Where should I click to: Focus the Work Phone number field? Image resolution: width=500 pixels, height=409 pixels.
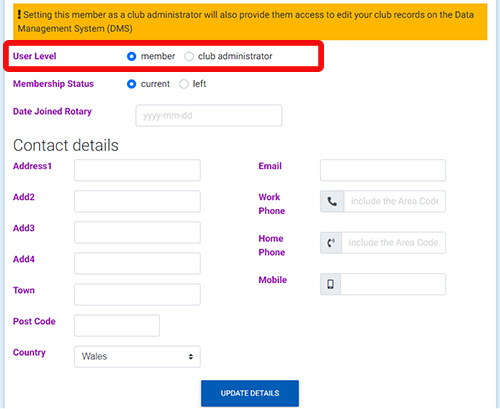tap(395, 201)
